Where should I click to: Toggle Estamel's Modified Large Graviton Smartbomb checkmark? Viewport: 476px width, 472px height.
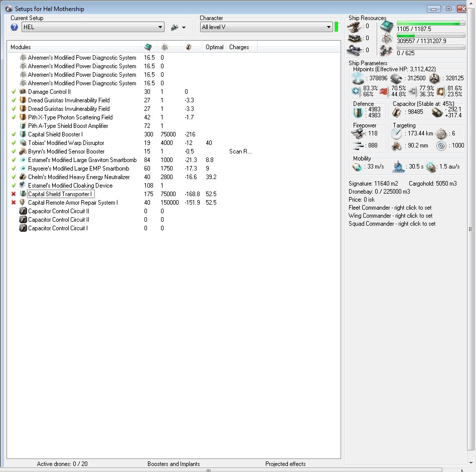(14, 160)
